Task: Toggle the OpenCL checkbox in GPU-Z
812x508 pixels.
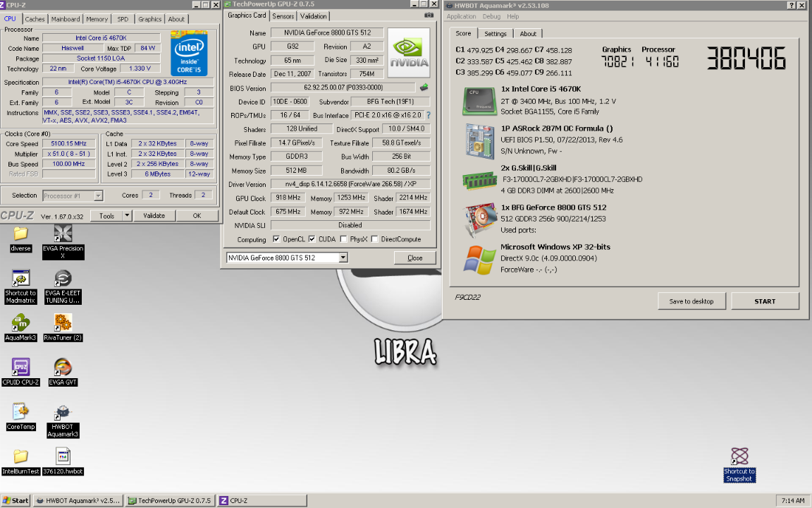Action: [x=276, y=239]
